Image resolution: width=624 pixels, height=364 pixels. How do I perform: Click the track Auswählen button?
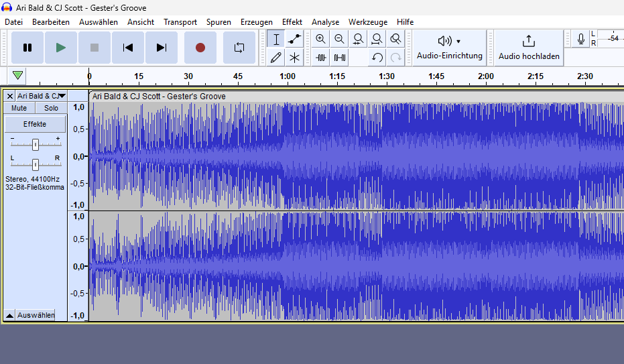tap(36, 315)
